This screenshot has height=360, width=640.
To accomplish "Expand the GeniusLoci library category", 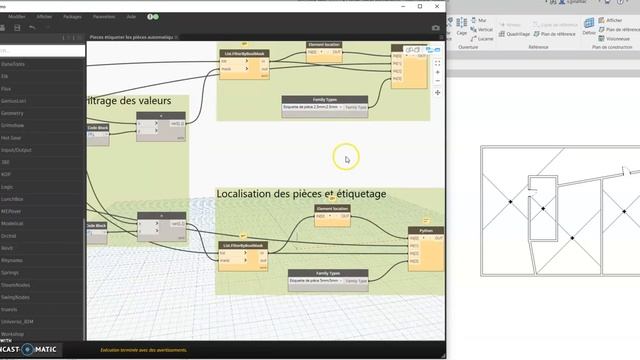I will pyautogui.click(x=13, y=101).
